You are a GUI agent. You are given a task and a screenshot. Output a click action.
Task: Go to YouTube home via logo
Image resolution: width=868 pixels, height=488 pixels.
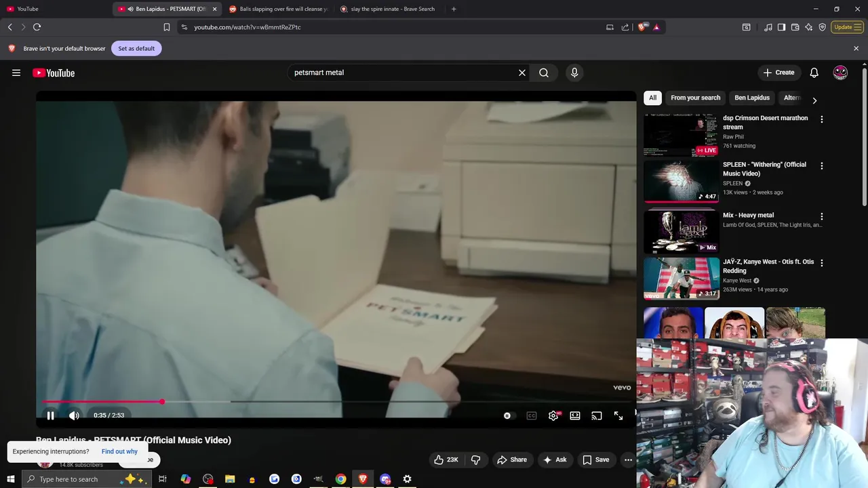(54, 73)
